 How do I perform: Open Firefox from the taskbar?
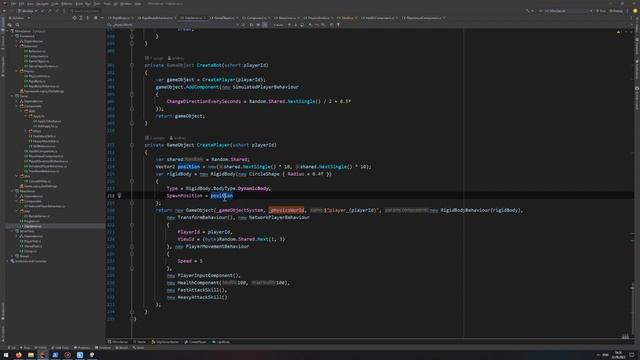[19, 355]
